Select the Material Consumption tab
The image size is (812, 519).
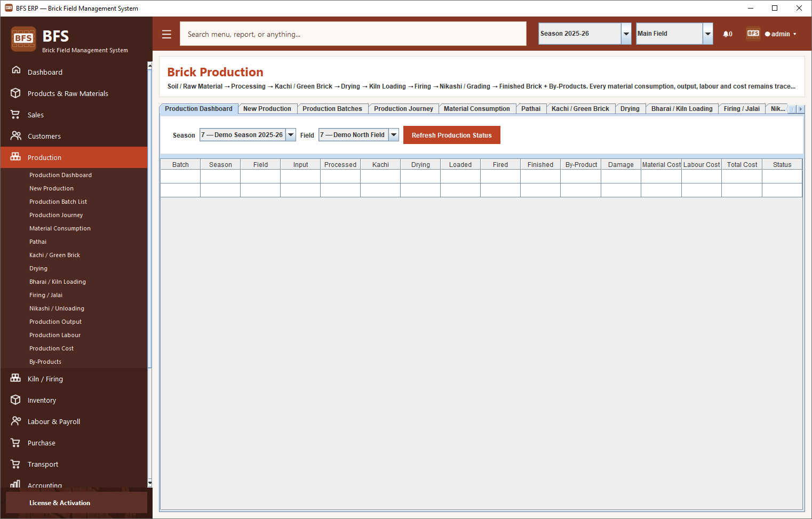coord(477,109)
